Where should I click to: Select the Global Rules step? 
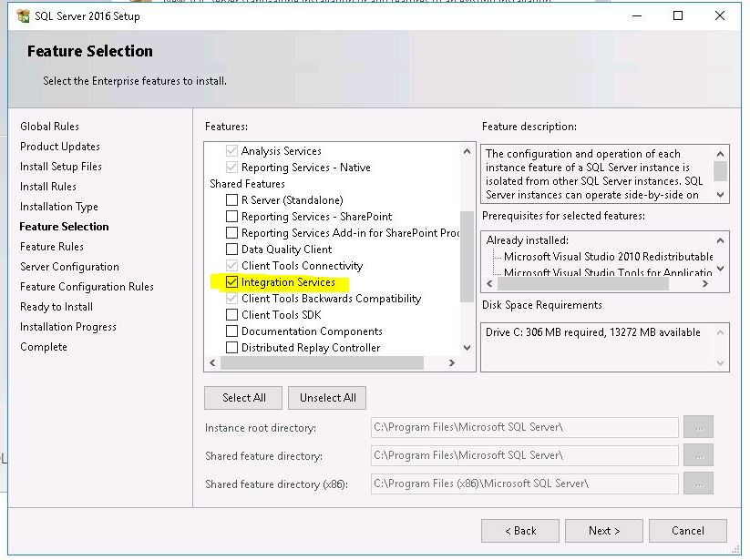tap(49, 127)
